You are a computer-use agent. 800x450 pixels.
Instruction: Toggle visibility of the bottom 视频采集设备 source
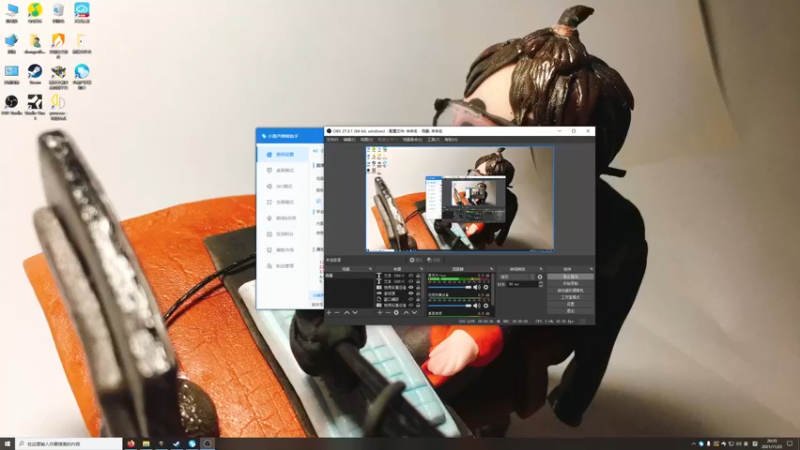coord(411,305)
